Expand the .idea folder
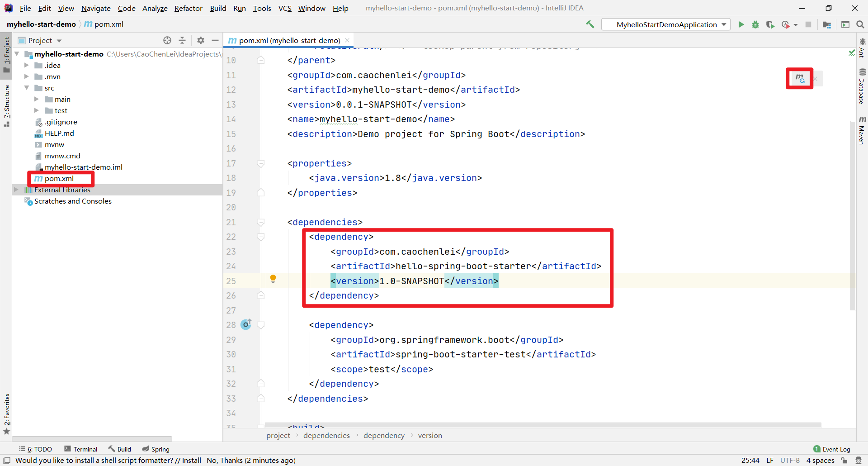This screenshot has height=466, width=868. point(27,65)
